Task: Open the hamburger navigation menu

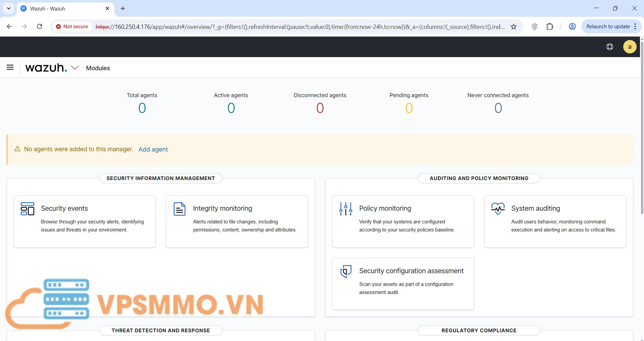Action: 10,68
